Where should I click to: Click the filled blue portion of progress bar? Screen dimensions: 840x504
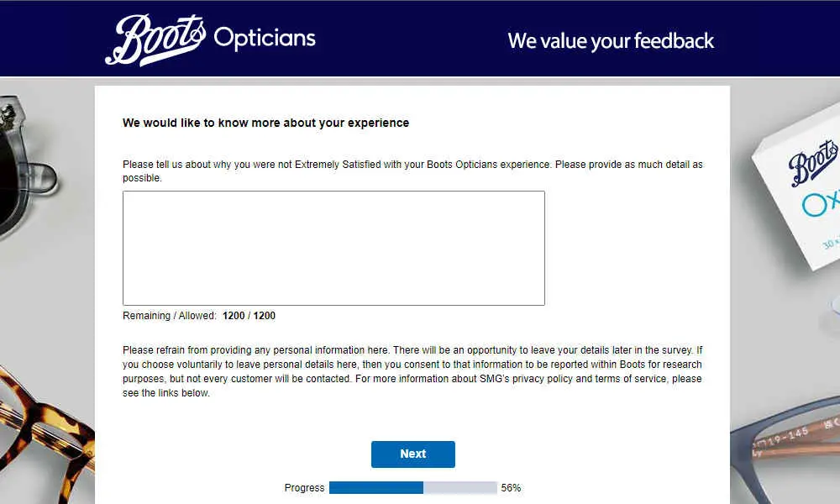[x=376, y=487]
